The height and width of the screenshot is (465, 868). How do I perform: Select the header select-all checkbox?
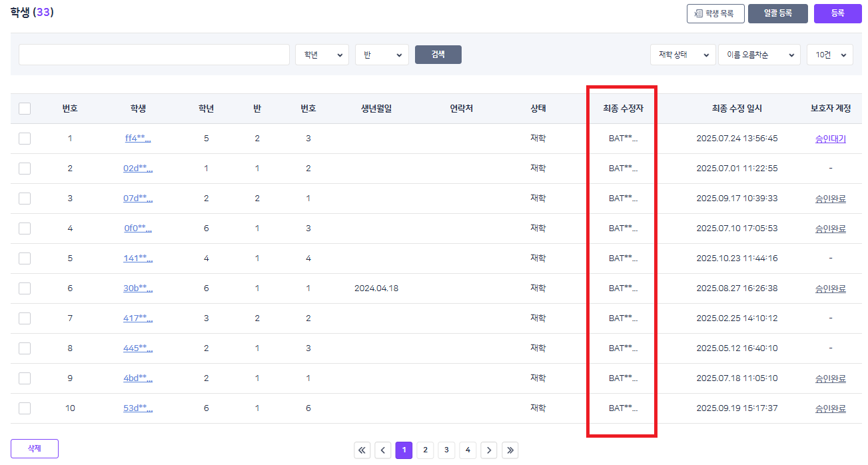pos(25,109)
